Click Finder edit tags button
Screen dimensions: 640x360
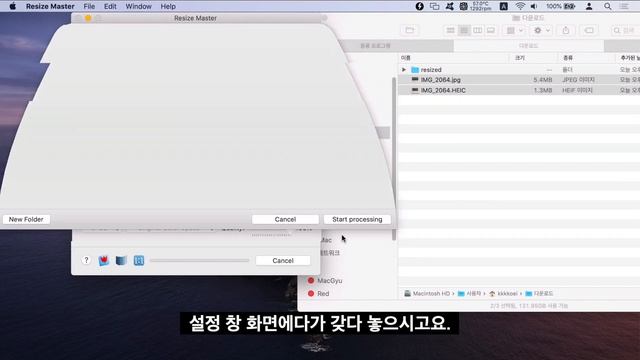pyautogui.click(x=589, y=30)
